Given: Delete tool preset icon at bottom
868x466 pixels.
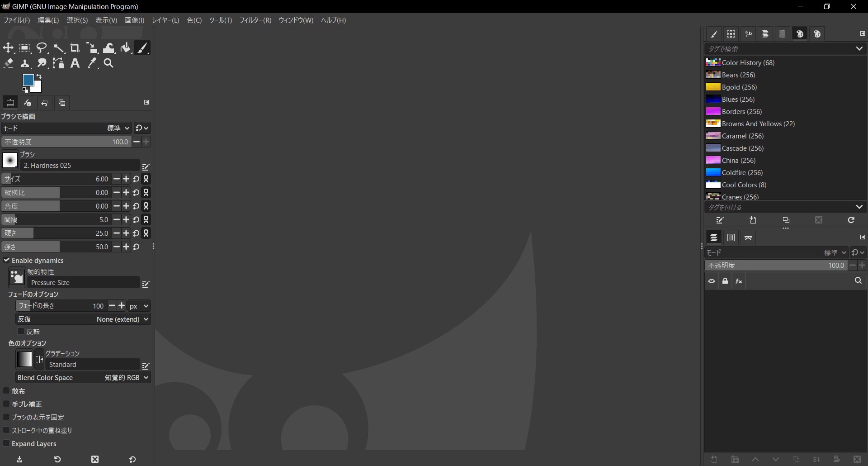Looking at the screenshot, I should click(x=95, y=459).
